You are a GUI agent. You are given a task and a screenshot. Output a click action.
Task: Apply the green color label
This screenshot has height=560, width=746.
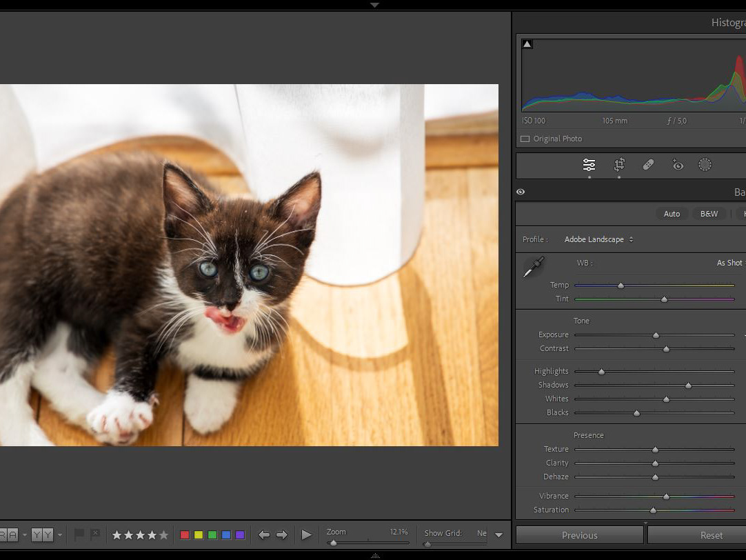pyautogui.click(x=212, y=535)
